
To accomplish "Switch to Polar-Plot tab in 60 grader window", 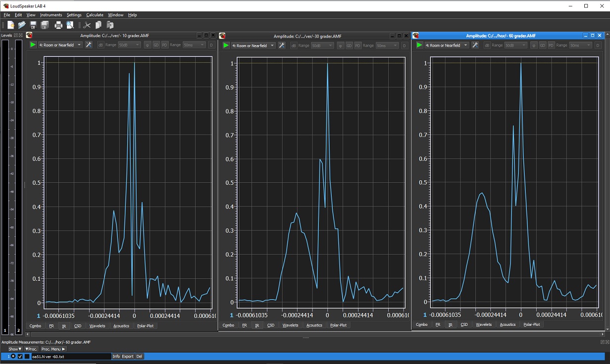I will pos(531,325).
